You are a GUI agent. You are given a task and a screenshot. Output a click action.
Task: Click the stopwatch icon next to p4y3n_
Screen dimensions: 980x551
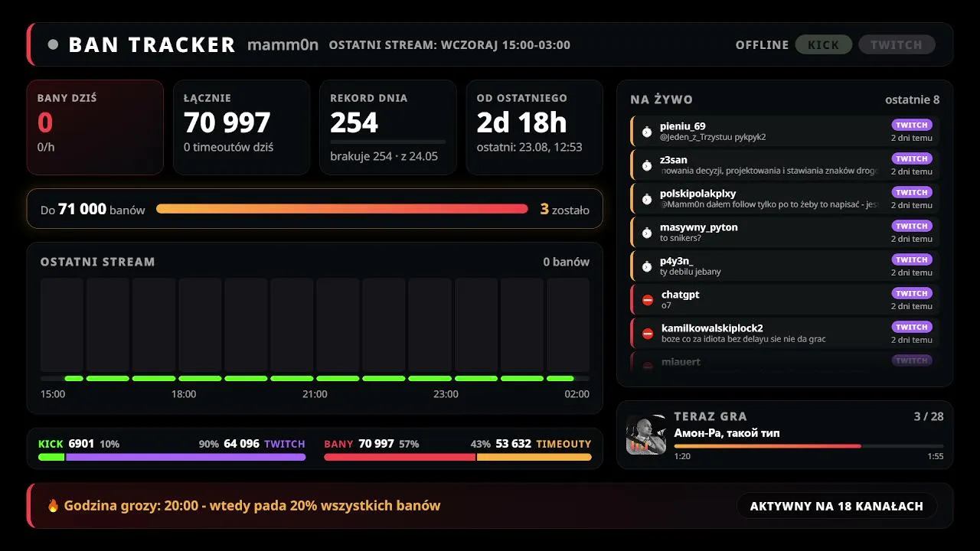pyautogui.click(x=647, y=266)
